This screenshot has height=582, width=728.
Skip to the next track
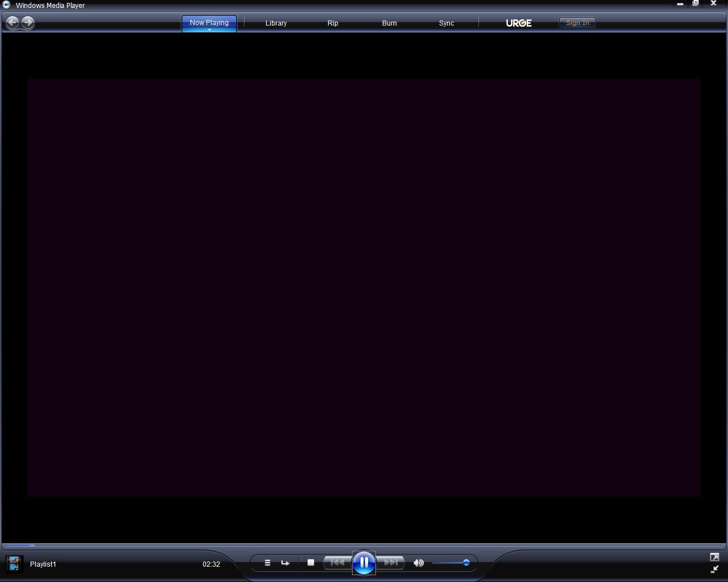pos(390,563)
